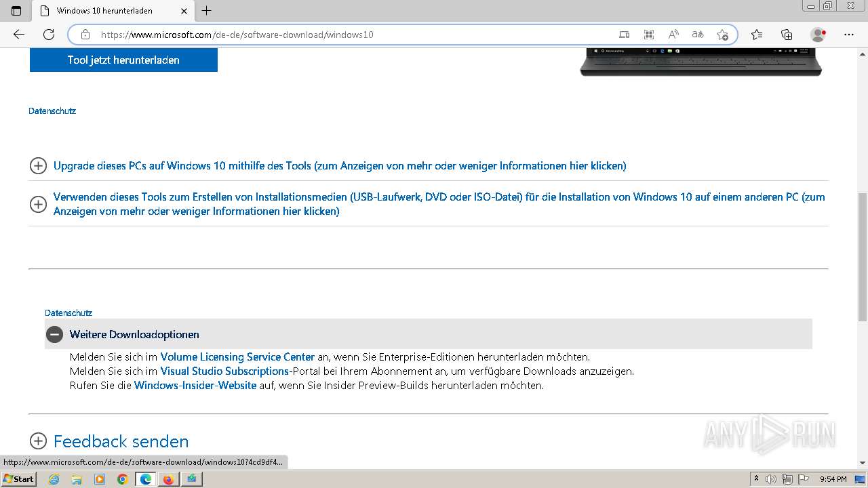View site information via the lock icon
Viewport: 868px width, 488px height.
tap(85, 35)
